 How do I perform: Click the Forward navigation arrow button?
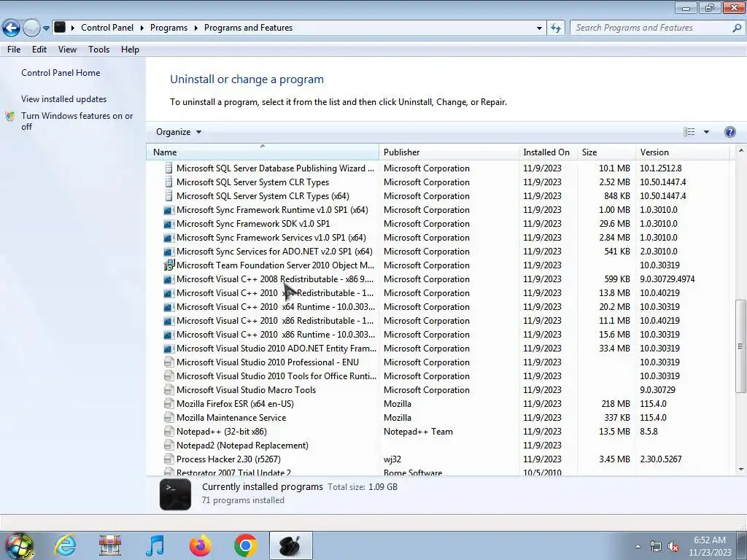[x=31, y=28]
